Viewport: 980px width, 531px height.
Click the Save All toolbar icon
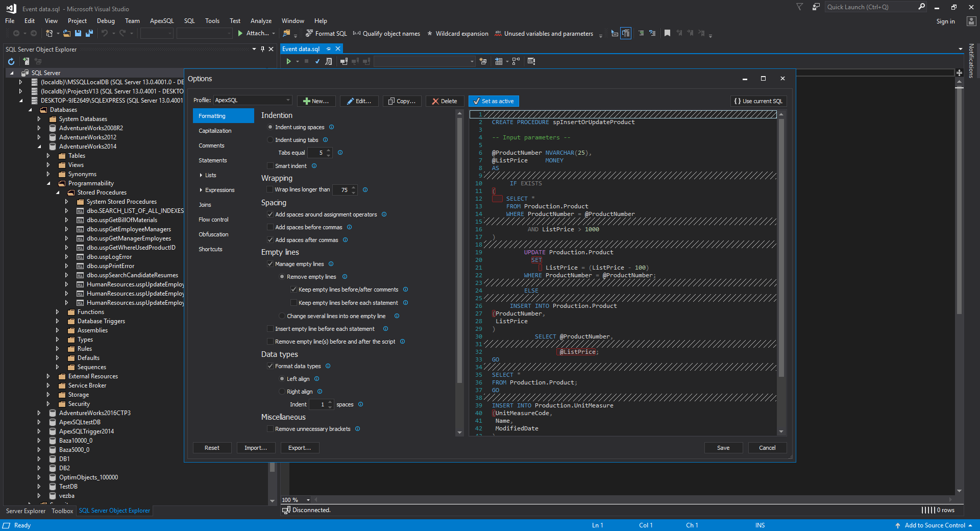pos(89,33)
